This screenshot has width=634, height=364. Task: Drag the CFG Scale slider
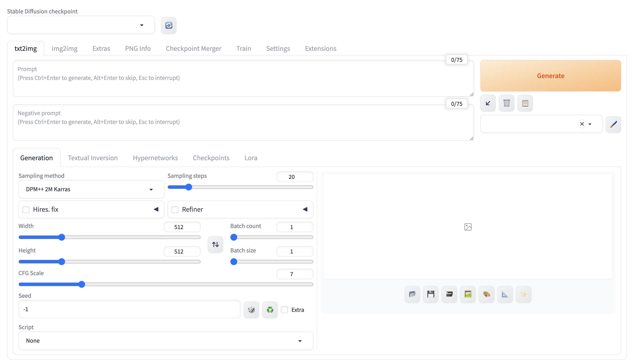[x=82, y=284]
